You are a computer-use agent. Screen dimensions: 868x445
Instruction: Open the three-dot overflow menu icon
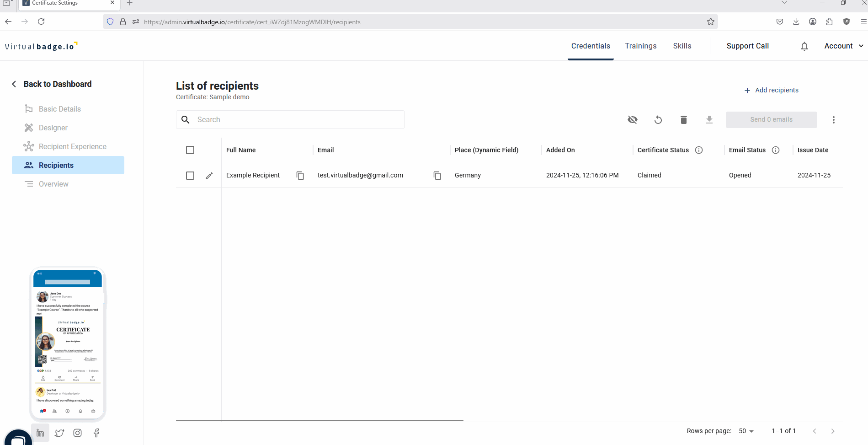pyautogui.click(x=834, y=119)
